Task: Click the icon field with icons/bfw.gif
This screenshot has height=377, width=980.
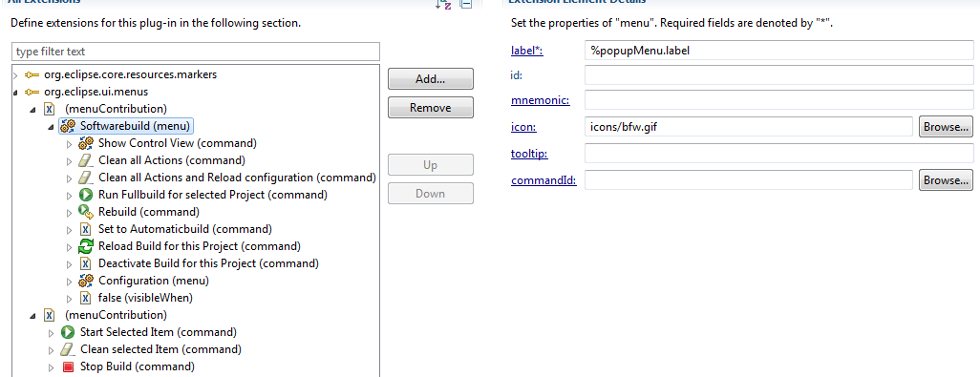Action: 749,127
